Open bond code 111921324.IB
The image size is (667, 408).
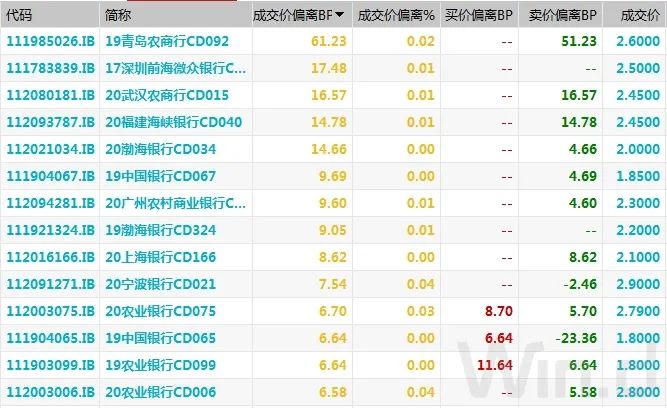click(x=50, y=230)
